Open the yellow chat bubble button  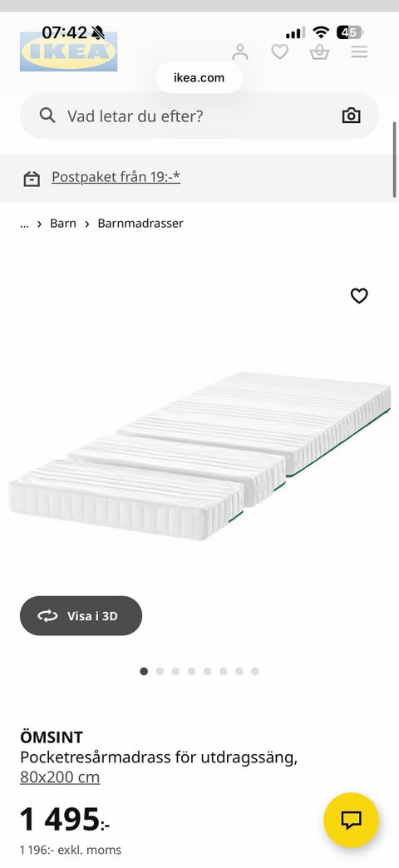[352, 821]
